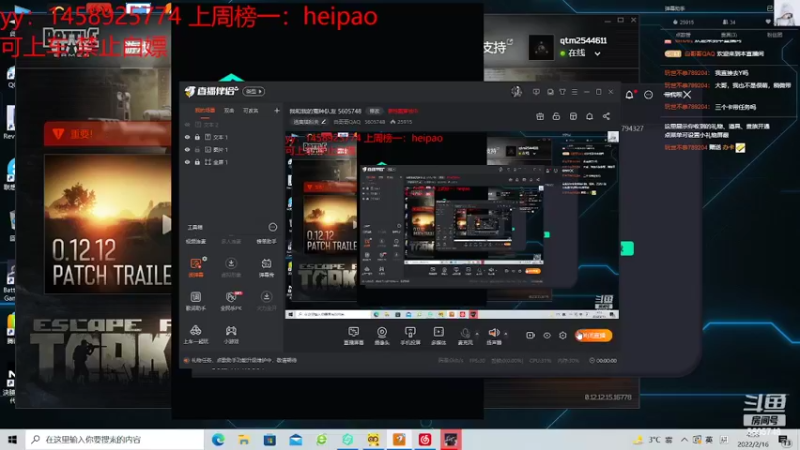Open Mail app from taskbar

[296, 439]
